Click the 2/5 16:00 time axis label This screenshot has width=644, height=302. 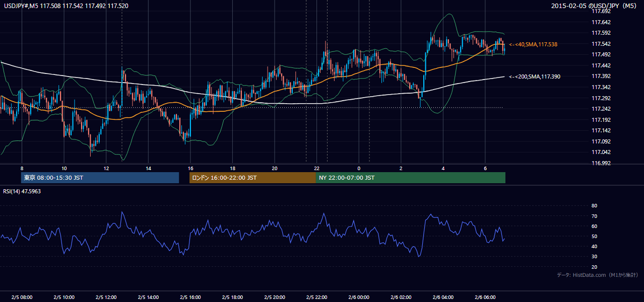tap(190, 297)
